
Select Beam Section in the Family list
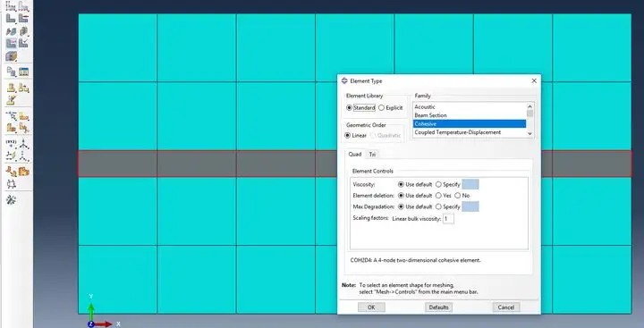[469, 115]
